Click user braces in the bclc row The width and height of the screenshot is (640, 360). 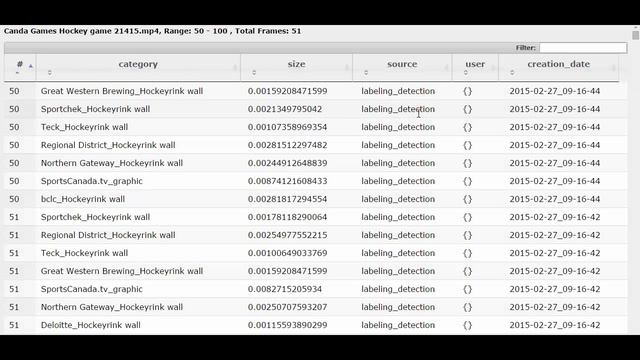(467, 199)
